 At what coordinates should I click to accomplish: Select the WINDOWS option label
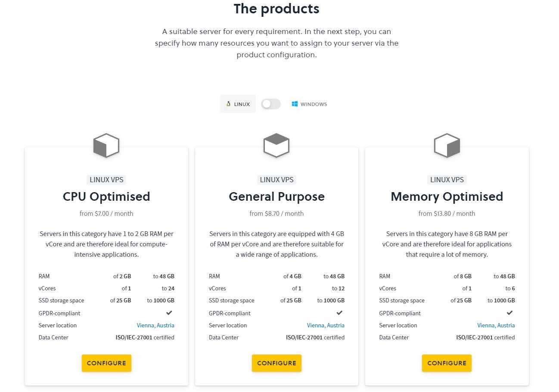[314, 104]
